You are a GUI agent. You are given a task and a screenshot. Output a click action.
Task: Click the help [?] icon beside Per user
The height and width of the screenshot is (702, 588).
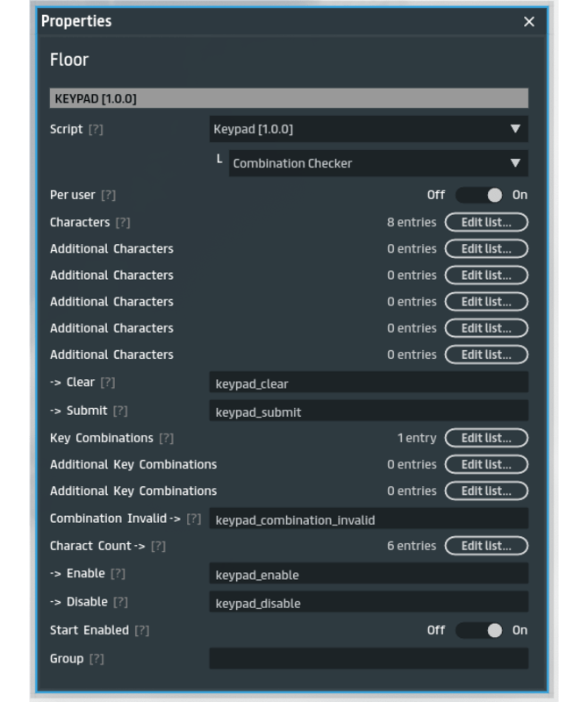pyautogui.click(x=108, y=196)
